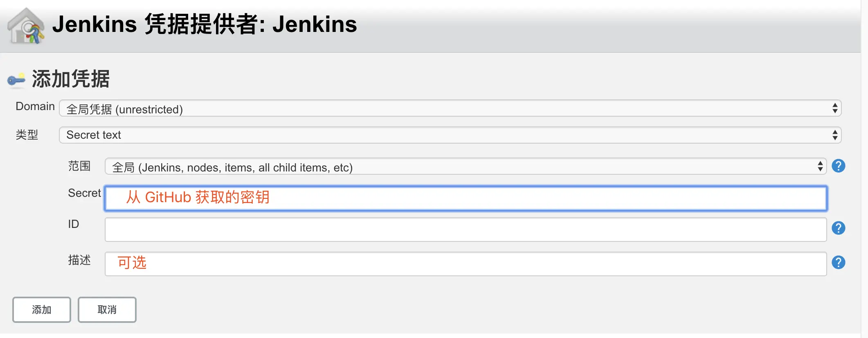Viewport: 868px width, 338px height.
Task: Click the 类型 field label
Action: (27, 135)
